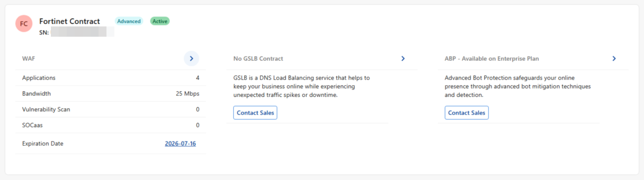Select the SOCaas row label

32,125
